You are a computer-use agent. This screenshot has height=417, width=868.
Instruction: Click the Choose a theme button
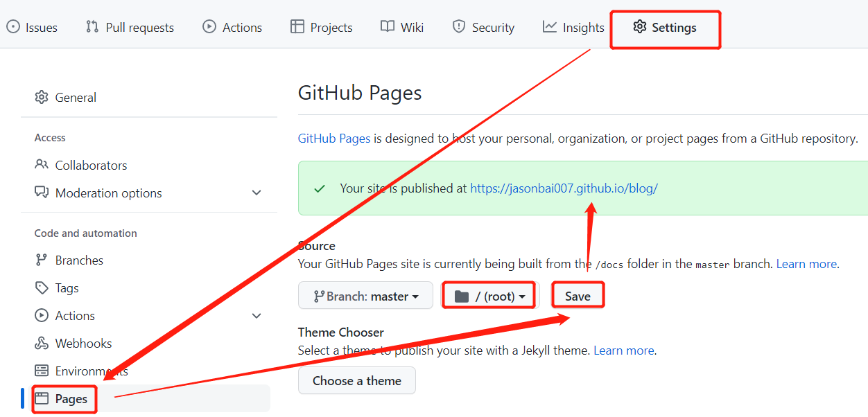point(356,381)
